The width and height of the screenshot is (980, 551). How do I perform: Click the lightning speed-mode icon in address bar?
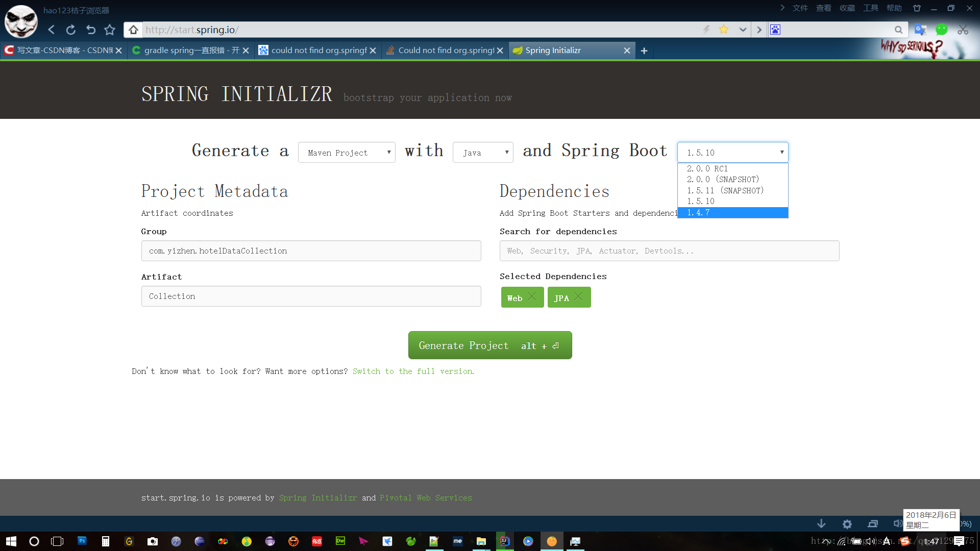click(x=706, y=29)
